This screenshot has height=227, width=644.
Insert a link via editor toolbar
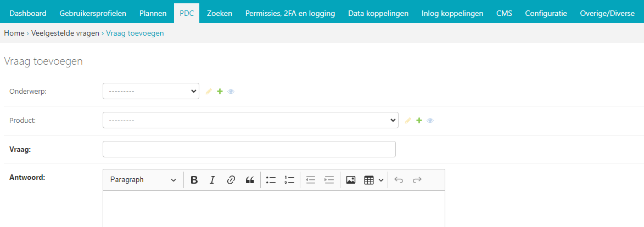(231, 180)
